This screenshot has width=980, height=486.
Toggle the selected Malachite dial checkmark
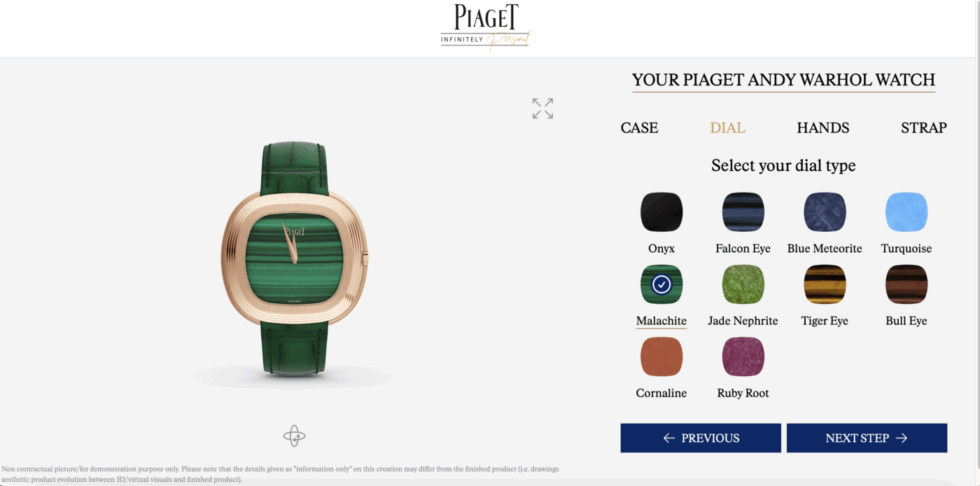pos(661,284)
